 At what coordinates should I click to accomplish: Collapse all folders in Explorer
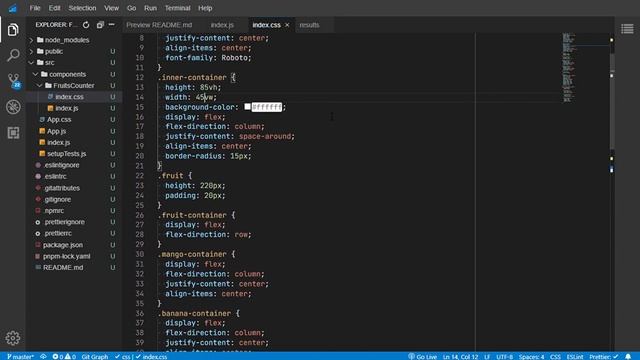click(100, 25)
